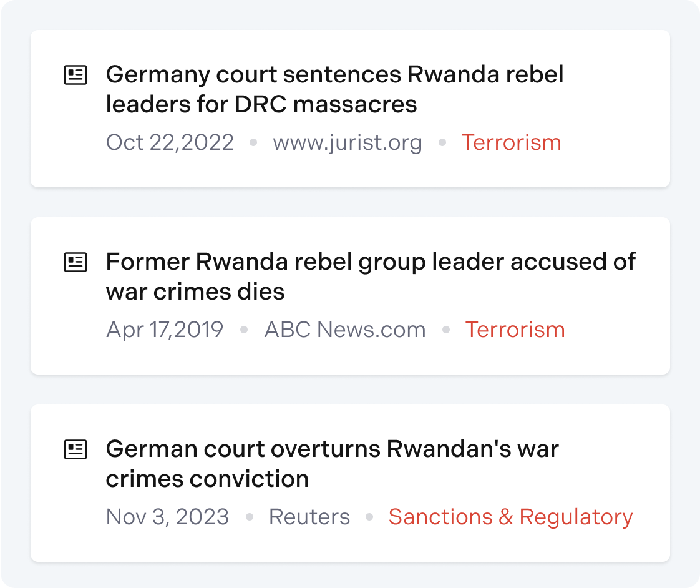Viewport: 700px width, 588px height.
Task: Click the article icon next to Former Rwanda rebel headline
Action: (76, 262)
